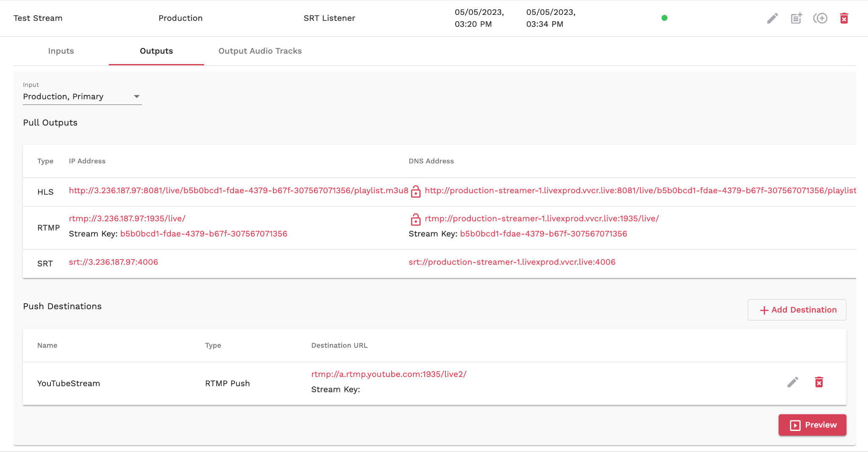The height and width of the screenshot is (453, 868).
Task: Click the lock icon beside RTMP DNS address
Action: [416, 219]
